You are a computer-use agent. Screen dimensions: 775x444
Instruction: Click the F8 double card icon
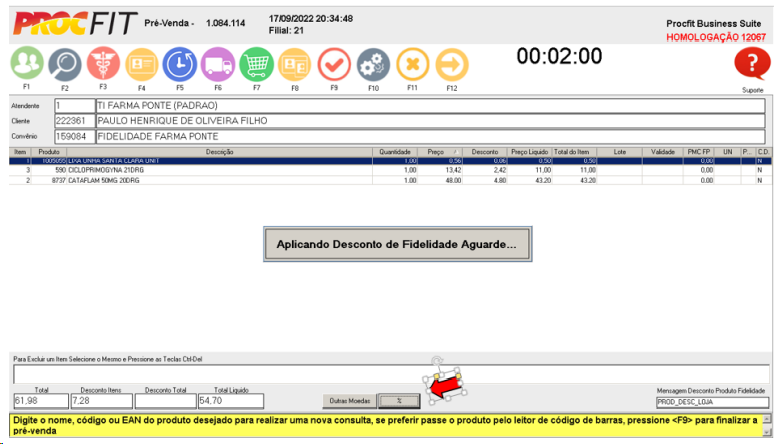295,64
